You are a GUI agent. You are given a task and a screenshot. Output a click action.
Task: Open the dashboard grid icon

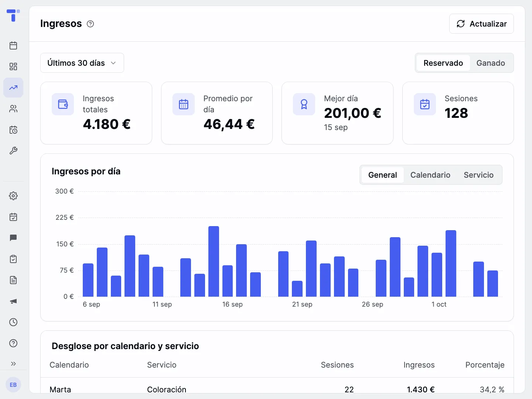(13, 66)
